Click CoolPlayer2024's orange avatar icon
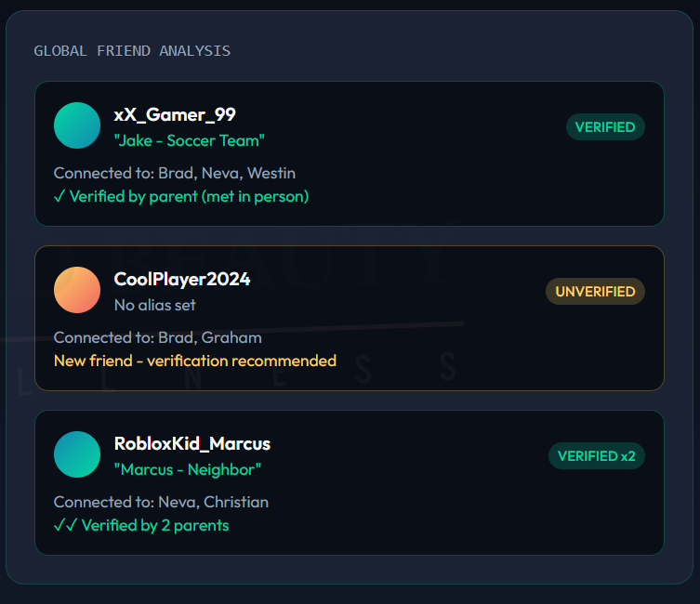This screenshot has width=700, height=604. click(x=77, y=290)
